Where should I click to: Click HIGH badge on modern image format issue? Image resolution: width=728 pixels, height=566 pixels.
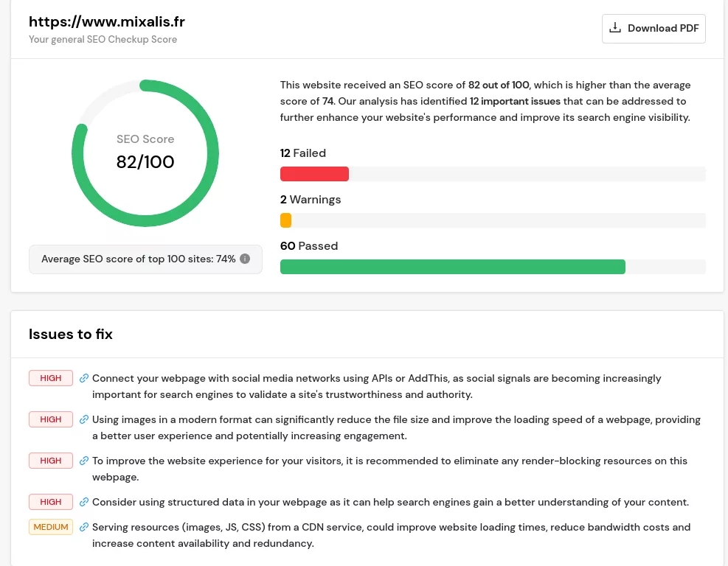coord(51,419)
